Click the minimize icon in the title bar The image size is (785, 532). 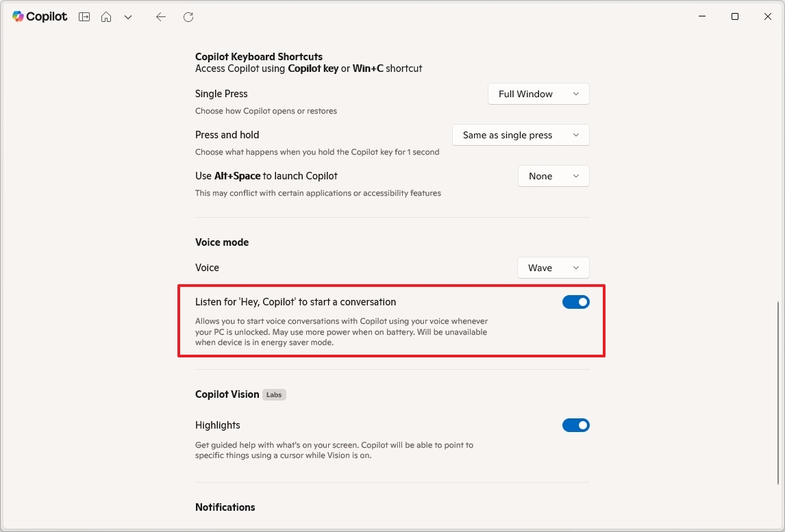702,16
